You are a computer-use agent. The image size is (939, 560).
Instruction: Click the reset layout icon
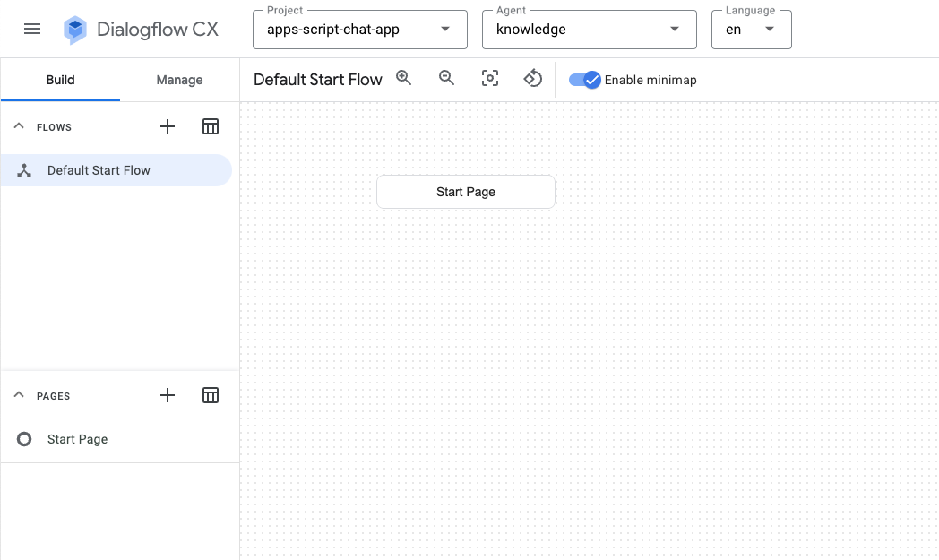click(x=533, y=79)
